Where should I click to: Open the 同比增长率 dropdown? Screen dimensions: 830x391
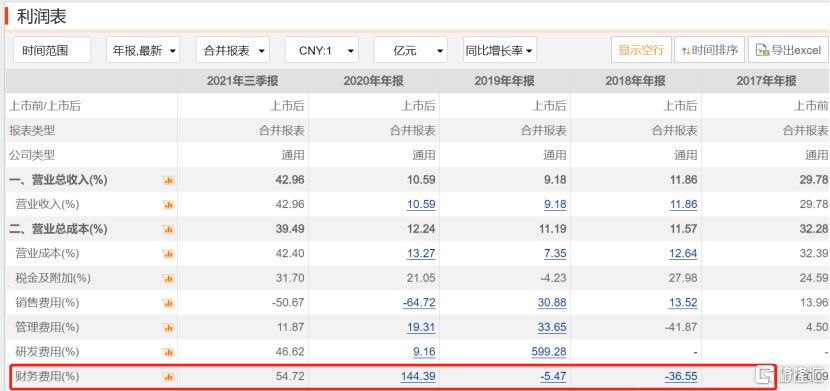point(500,50)
